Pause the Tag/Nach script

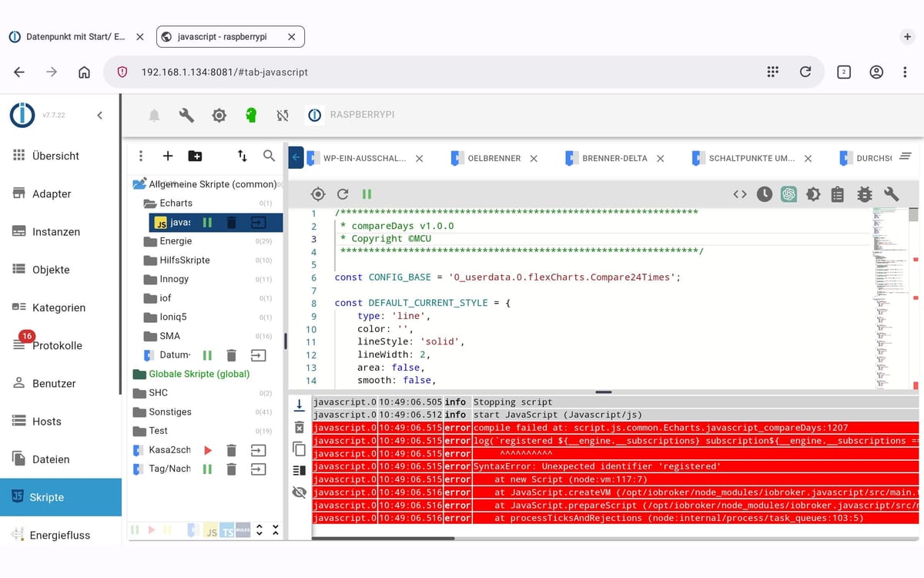(207, 469)
